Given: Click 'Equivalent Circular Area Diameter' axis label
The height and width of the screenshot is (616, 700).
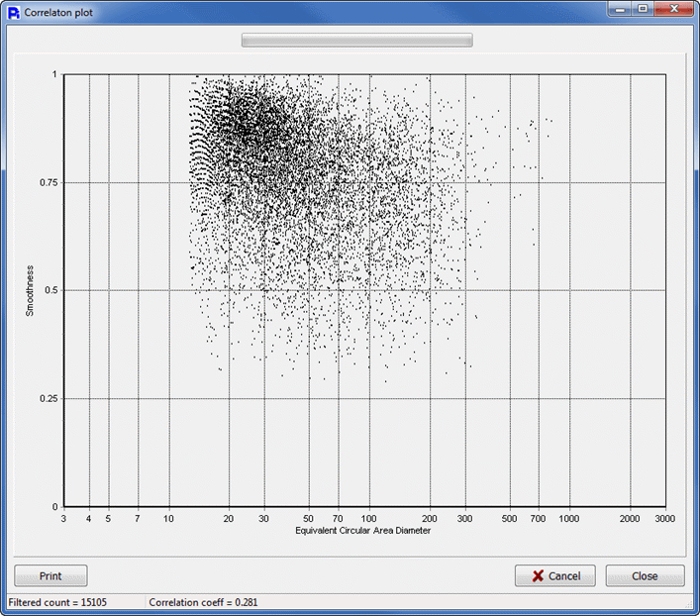Looking at the screenshot, I should (363, 530).
